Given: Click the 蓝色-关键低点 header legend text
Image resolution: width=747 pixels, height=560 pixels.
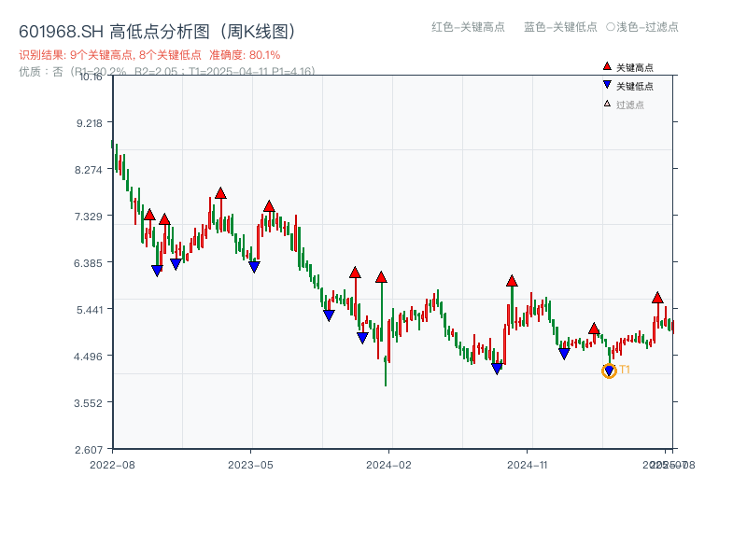Looking at the screenshot, I should 560,27.
